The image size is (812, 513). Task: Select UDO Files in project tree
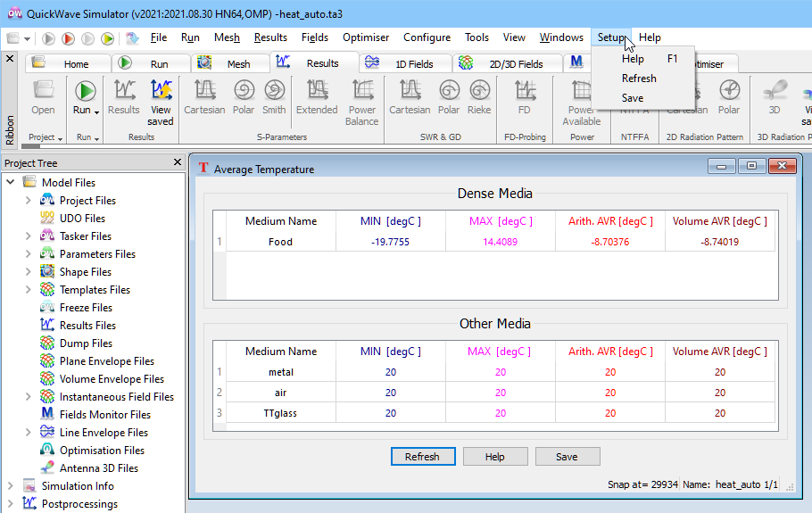82,218
